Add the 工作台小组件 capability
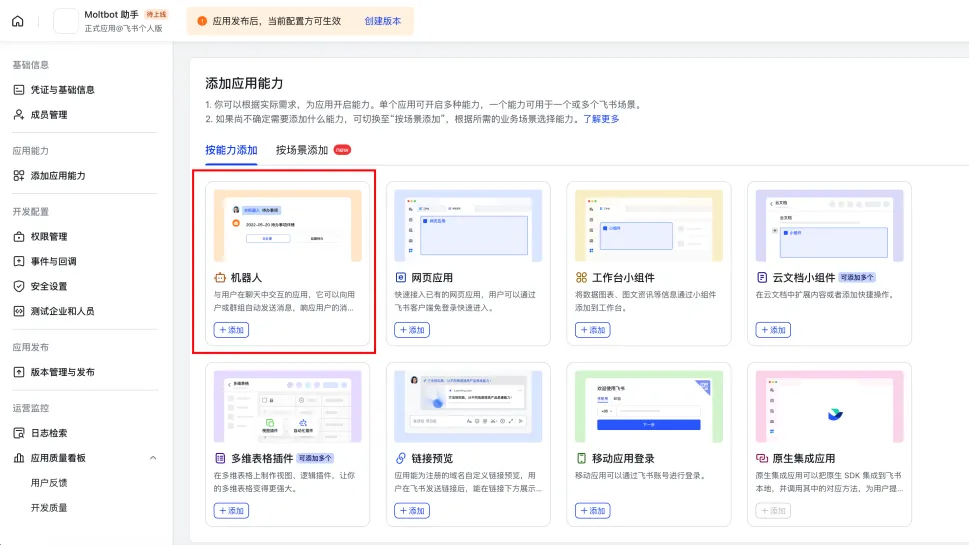Viewport: 969px width, 545px height. click(593, 330)
